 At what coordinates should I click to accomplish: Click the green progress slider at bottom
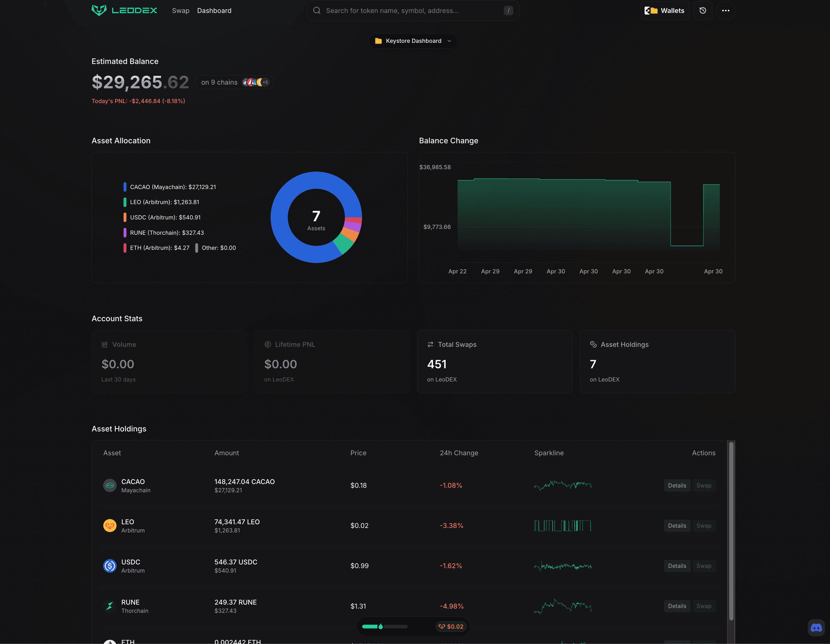pos(385,627)
